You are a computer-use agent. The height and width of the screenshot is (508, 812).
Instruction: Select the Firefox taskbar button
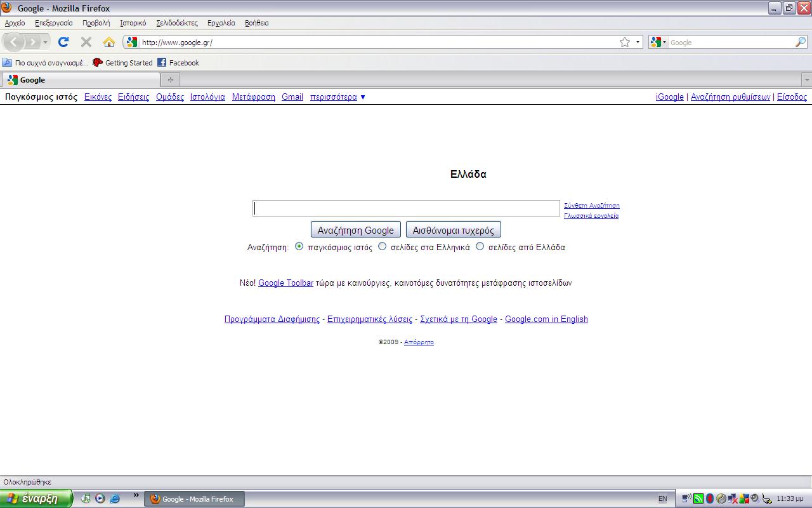194,499
